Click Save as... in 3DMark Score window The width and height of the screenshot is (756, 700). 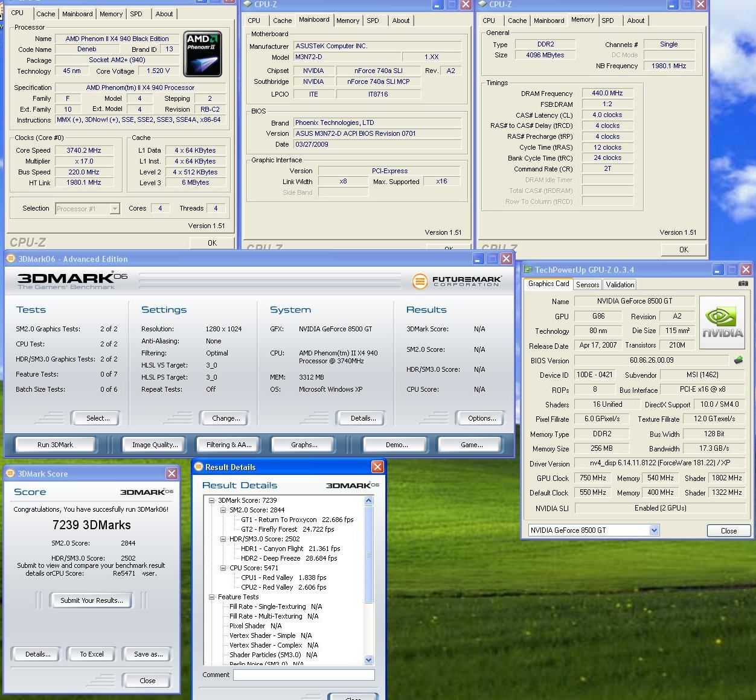pyautogui.click(x=148, y=654)
